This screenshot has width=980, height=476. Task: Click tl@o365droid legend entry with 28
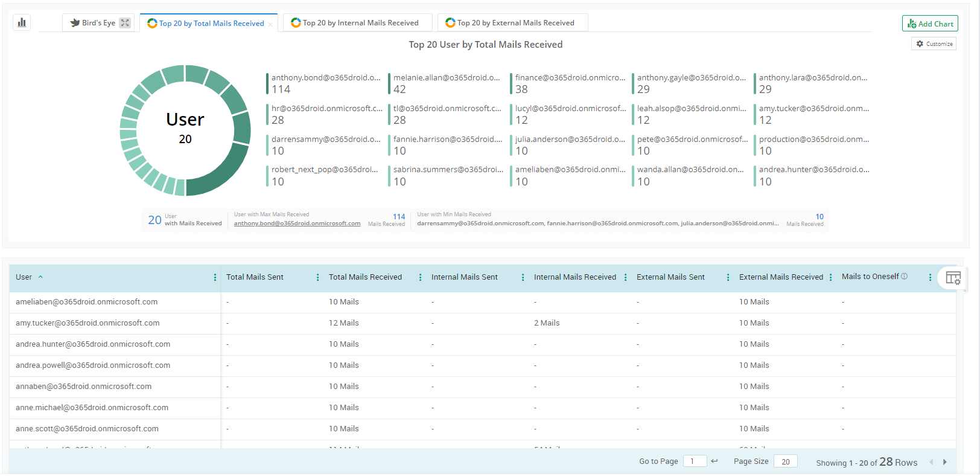445,114
